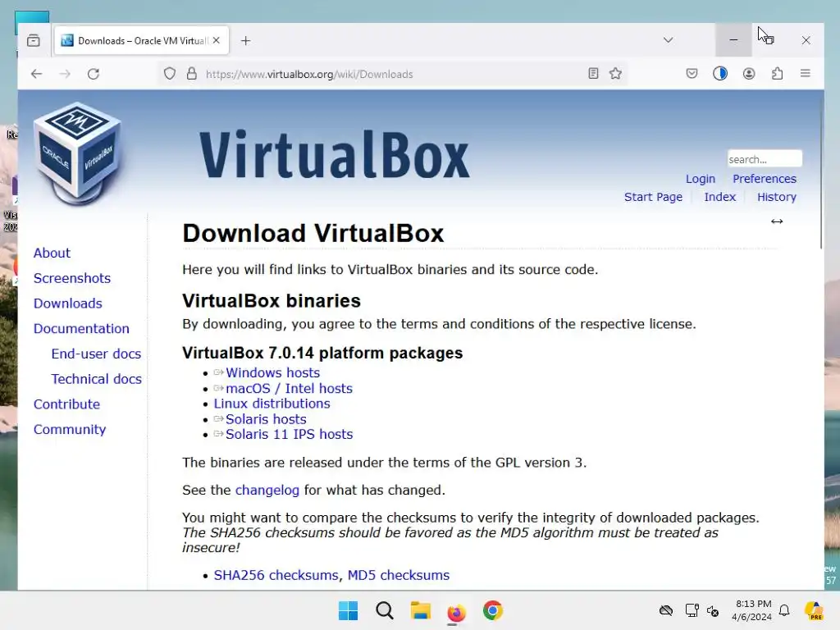Image resolution: width=840 pixels, height=630 pixels.
Task: Launch Google Chrome from taskbar
Action: pyautogui.click(x=493, y=610)
